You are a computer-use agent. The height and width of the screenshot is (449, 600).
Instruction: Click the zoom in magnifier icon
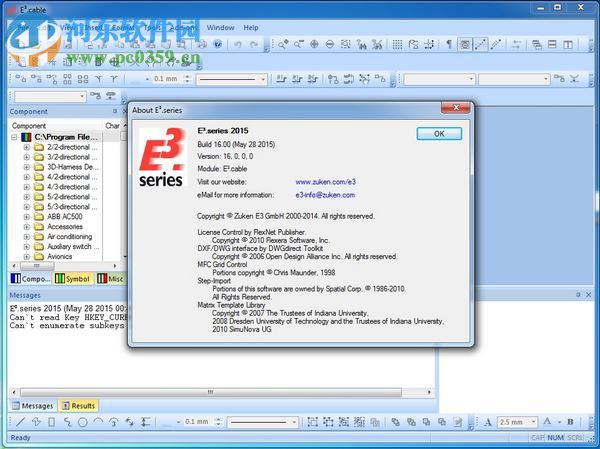[x=283, y=44]
